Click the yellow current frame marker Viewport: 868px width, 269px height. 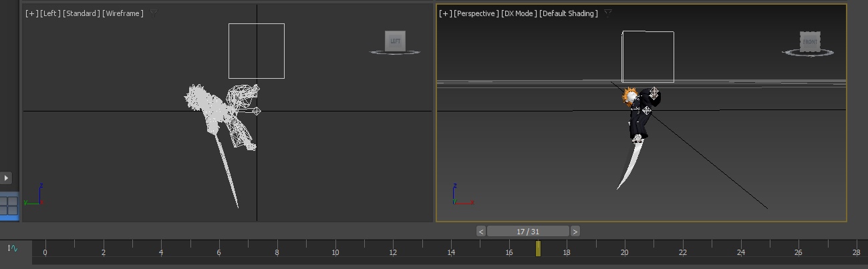pos(538,248)
